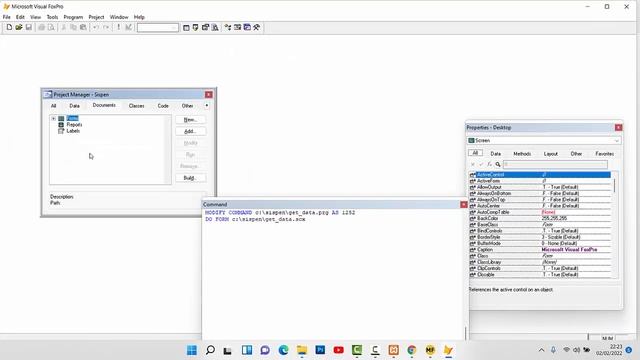Open the Task Pane Manager icon
Screen dimensions: 640x360
pos(247,27)
